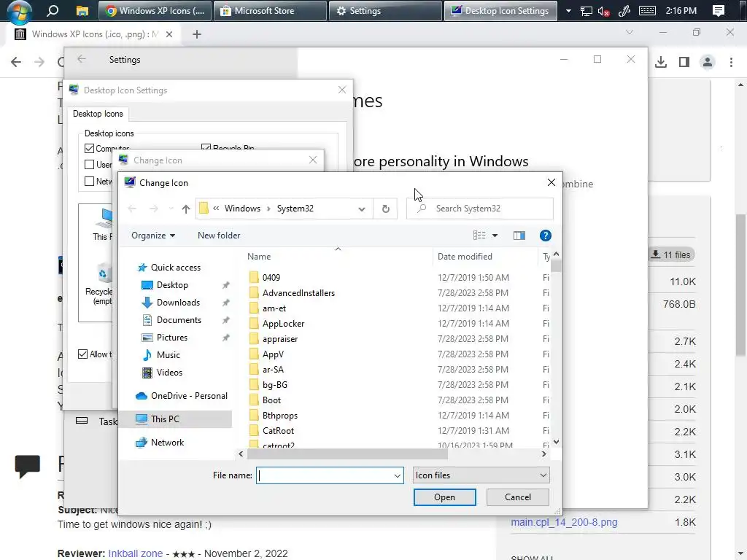This screenshot has height=560, width=747.
Task: Expand the view options dropdown arrow
Action: coord(495,236)
